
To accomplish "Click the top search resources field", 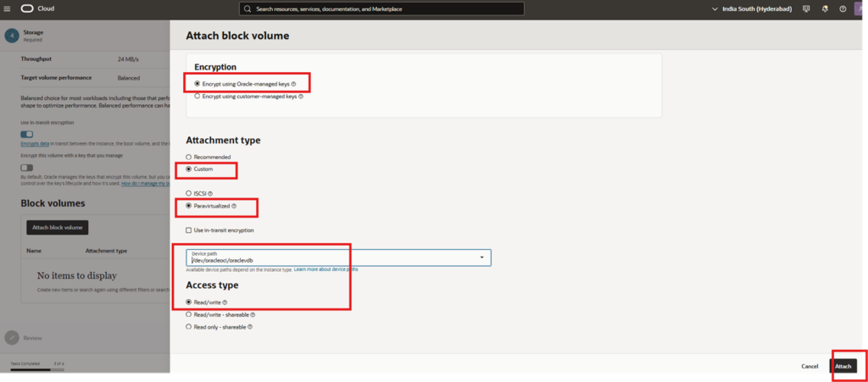I will pos(381,8).
